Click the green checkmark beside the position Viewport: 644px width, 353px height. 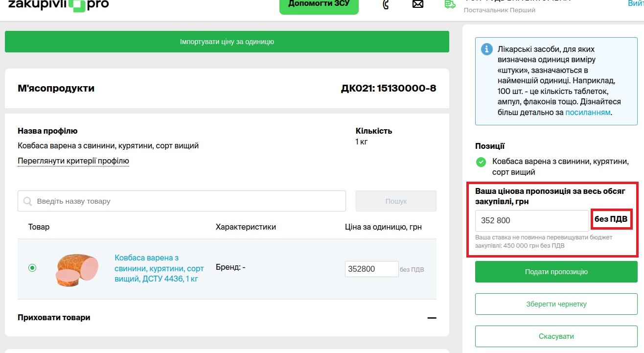[x=481, y=162]
